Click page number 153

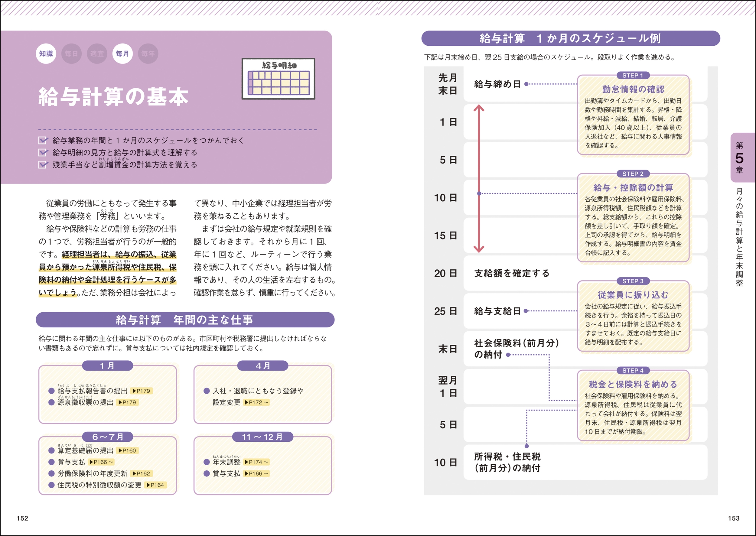pyautogui.click(x=734, y=518)
